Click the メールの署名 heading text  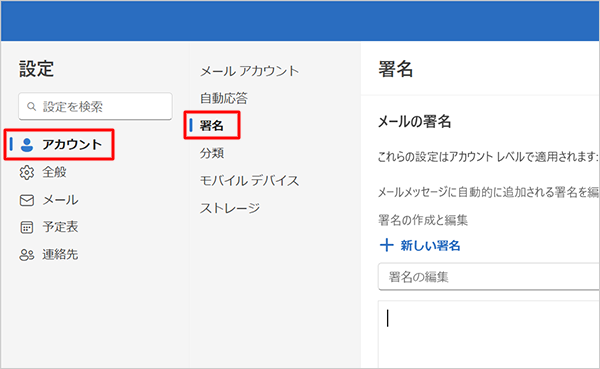click(414, 122)
